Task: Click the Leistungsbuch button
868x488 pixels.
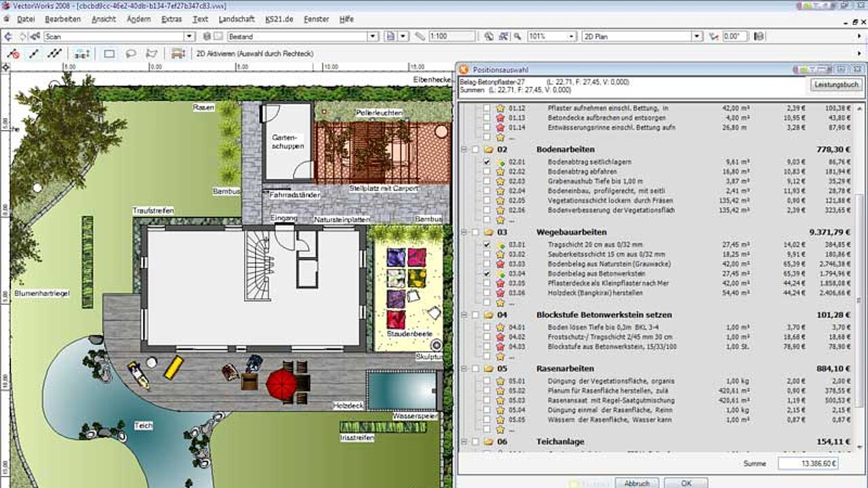Action: [x=836, y=85]
